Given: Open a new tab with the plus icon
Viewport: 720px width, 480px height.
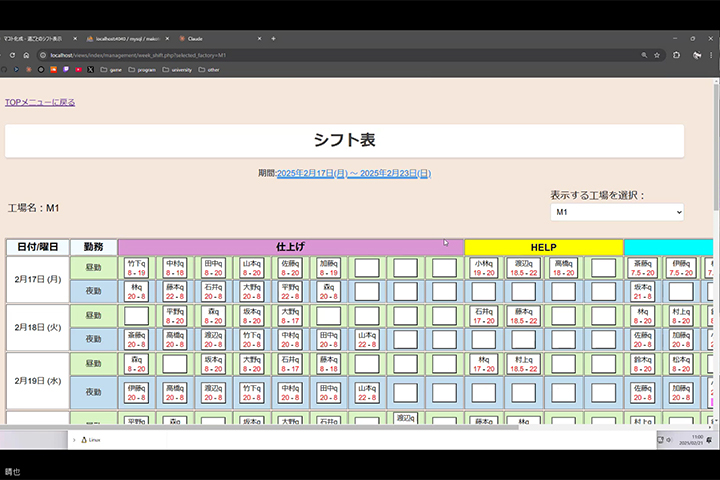Looking at the screenshot, I should coord(273,39).
